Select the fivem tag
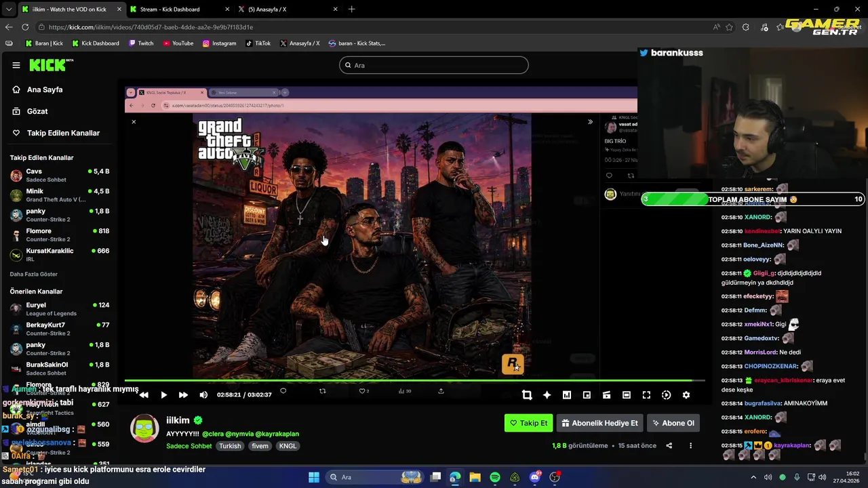 260,446
